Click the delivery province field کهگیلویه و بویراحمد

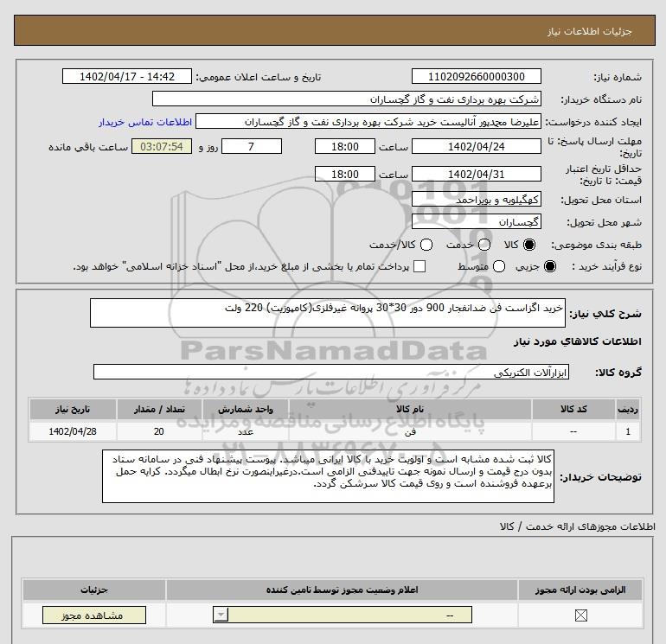pos(476,199)
